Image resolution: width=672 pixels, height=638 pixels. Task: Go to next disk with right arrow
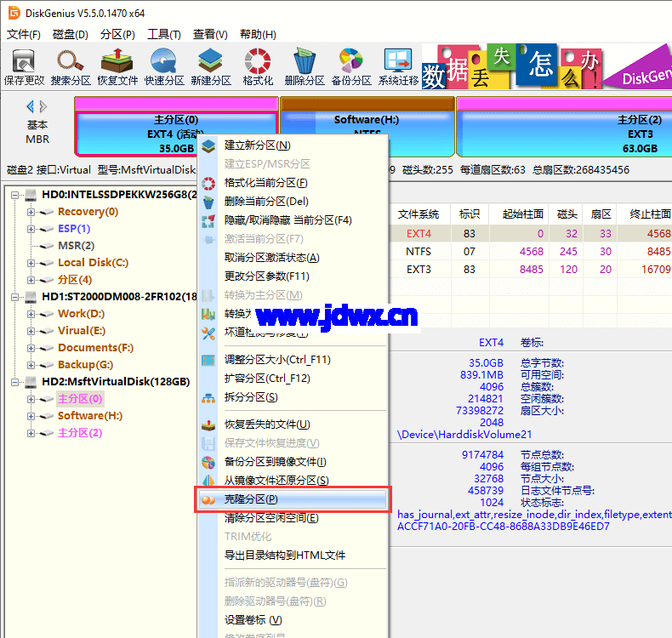click(43, 106)
